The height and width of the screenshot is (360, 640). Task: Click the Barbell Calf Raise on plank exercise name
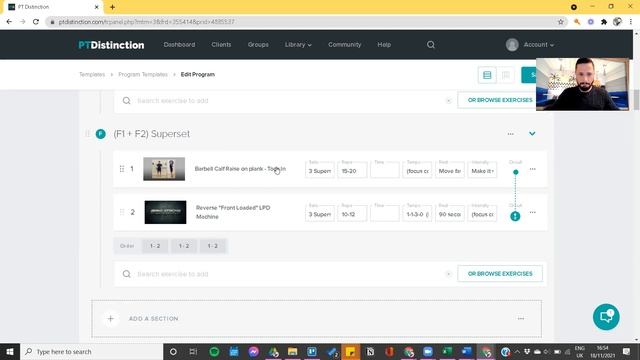[240, 169]
